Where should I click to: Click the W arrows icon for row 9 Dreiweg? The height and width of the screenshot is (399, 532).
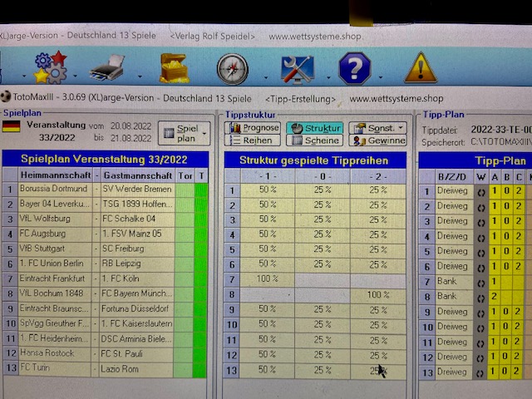coord(480,313)
